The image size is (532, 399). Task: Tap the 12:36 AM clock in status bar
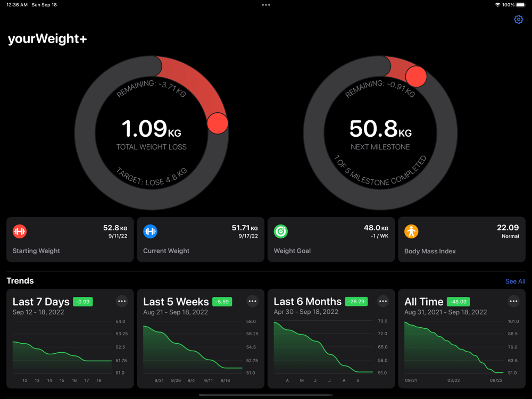point(17,5)
